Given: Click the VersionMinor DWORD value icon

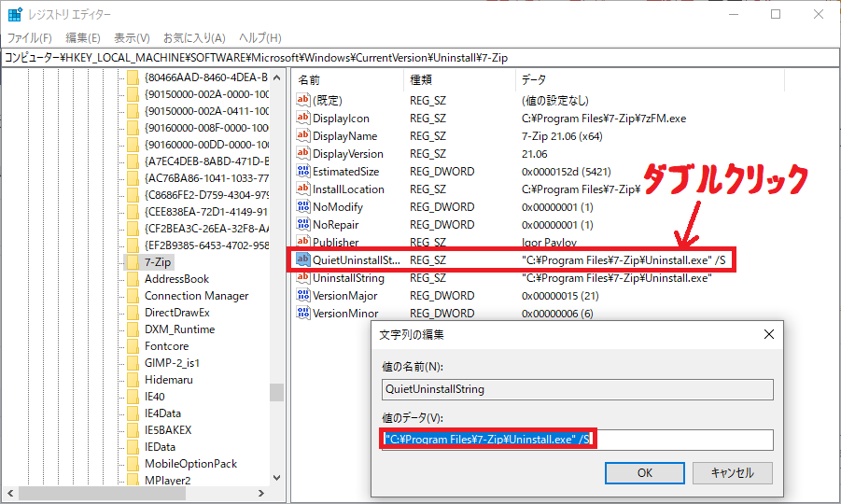Looking at the screenshot, I should point(303,313).
